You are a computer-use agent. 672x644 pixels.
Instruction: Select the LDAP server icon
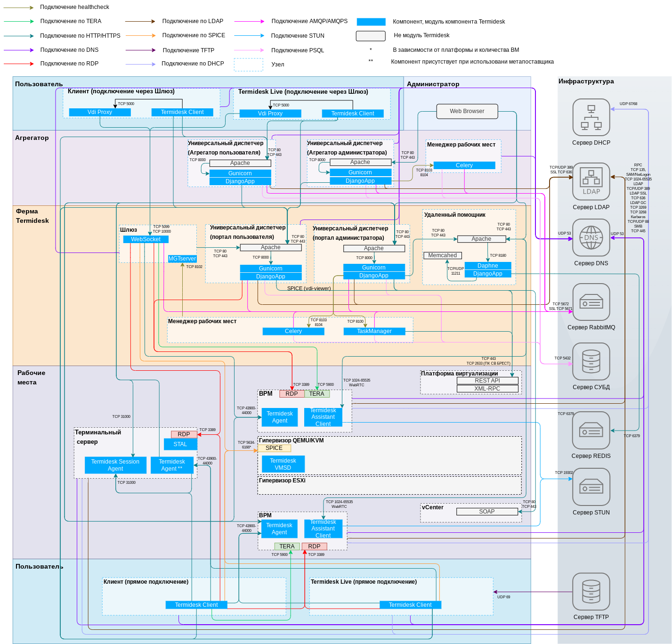click(x=591, y=182)
